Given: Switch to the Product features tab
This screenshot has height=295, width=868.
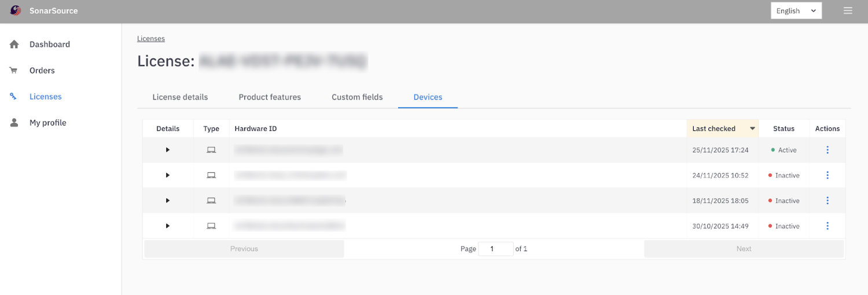Looking at the screenshot, I should click(x=270, y=97).
